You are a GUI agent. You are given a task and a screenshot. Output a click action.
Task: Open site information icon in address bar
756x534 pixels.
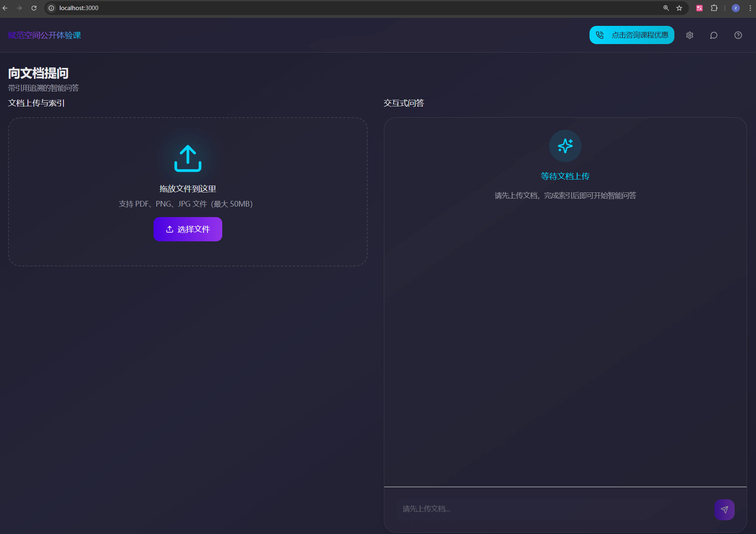(x=51, y=8)
